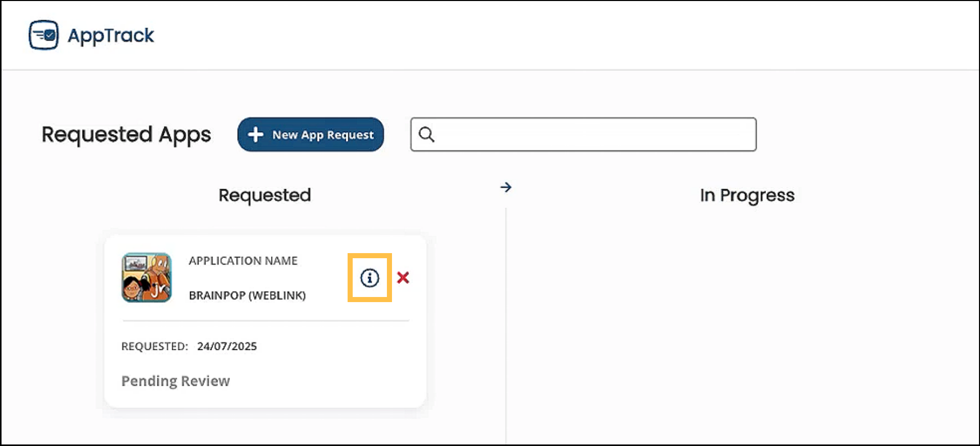Delete the BrainPop request with red X
This screenshot has height=446, width=980.
pyautogui.click(x=403, y=278)
